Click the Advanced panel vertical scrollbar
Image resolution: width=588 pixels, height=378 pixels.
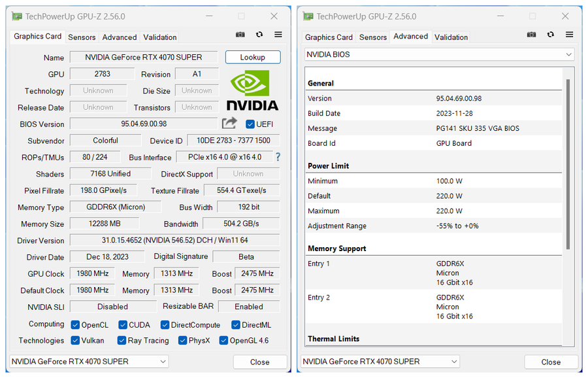tap(568, 163)
